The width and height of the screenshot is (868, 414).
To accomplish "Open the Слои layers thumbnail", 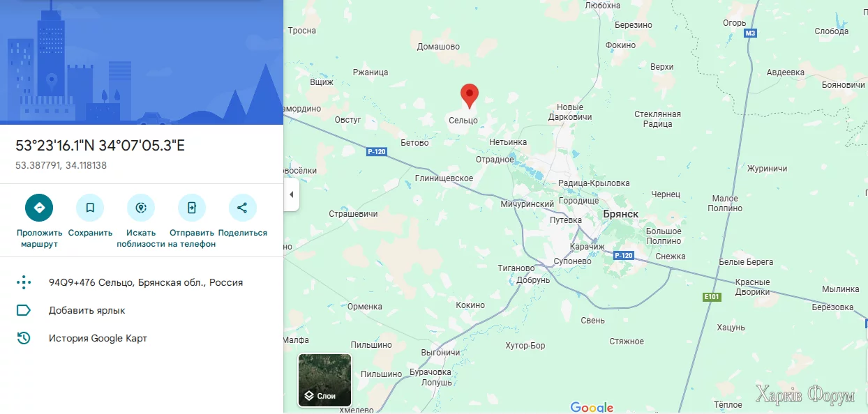I will 325,379.
